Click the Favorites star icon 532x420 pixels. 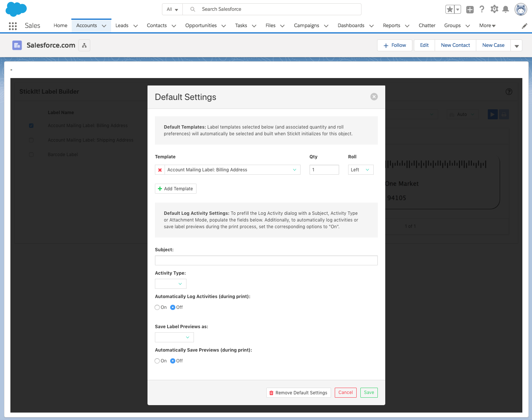[450, 9]
